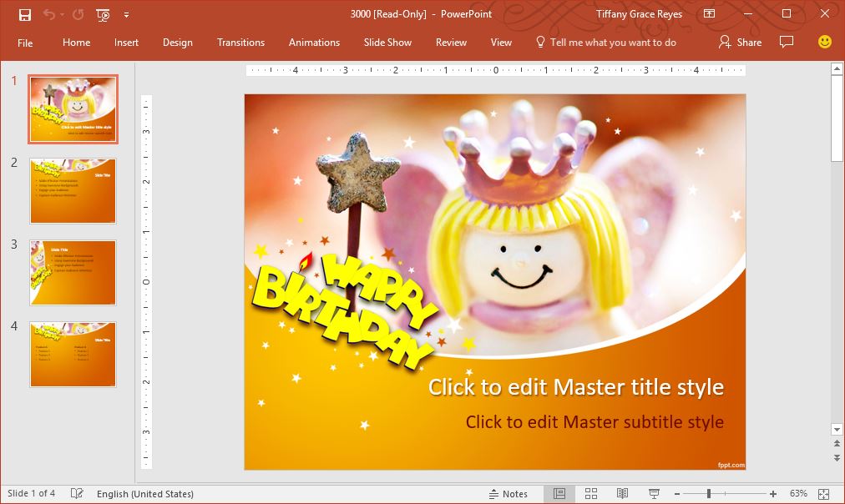Switch to Slide Sorter view
The image size is (845, 504).
click(x=591, y=494)
